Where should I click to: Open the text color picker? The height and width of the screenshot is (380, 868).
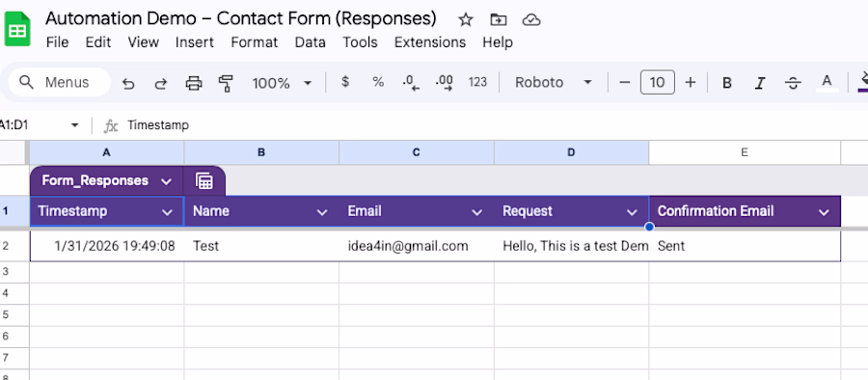click(827, 83)
